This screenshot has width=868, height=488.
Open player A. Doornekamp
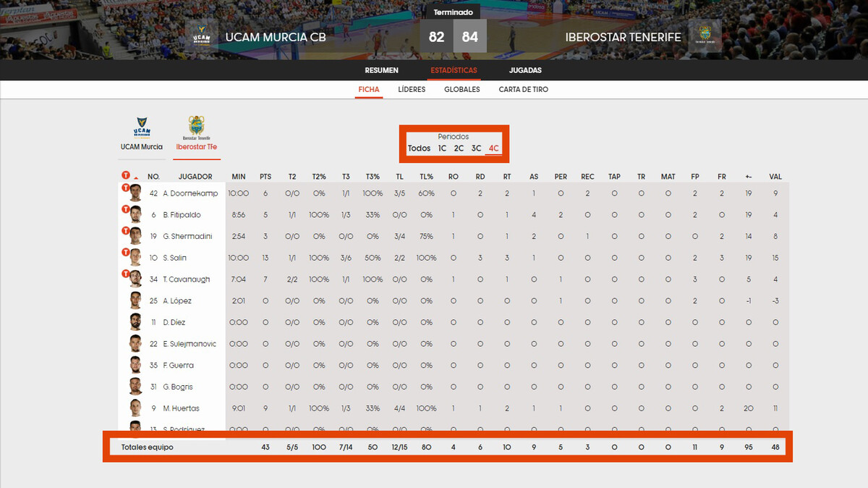point(190,193)
